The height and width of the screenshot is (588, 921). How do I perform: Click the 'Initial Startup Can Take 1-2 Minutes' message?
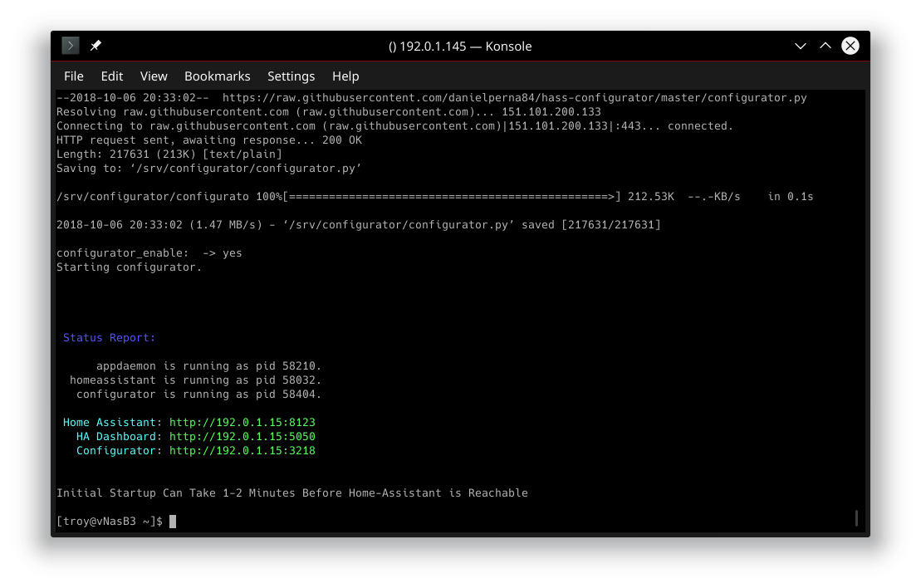point(292,492)
